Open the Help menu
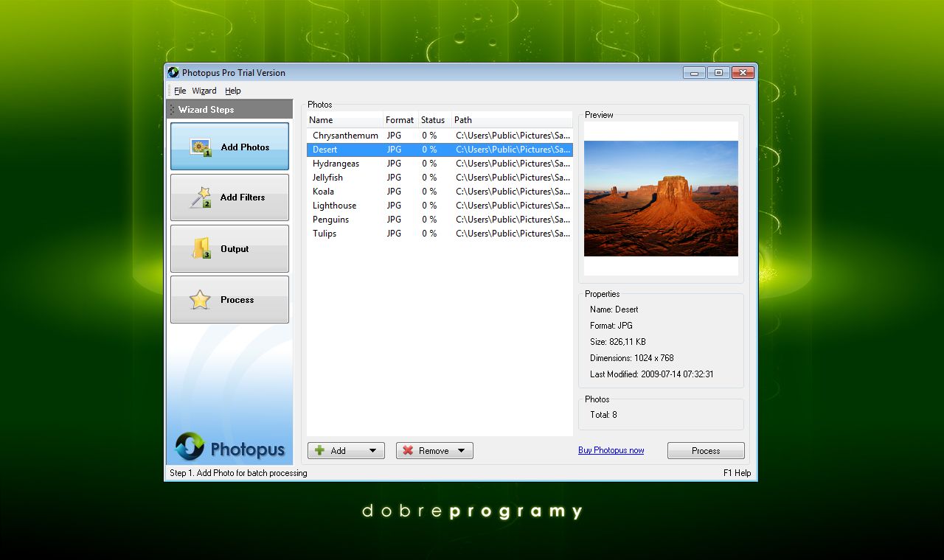The height and width of the screenshot is (560, 944). tap(233, 90)
